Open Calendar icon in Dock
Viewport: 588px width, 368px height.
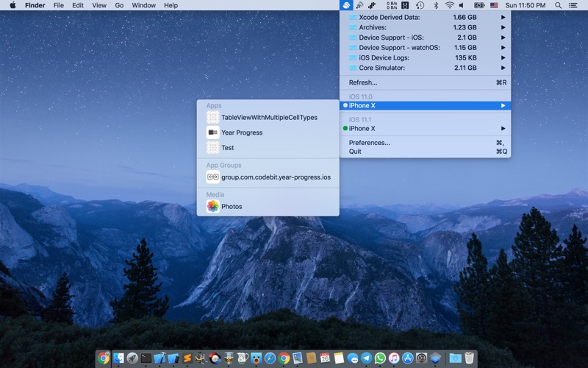click(x=325, y=358)
